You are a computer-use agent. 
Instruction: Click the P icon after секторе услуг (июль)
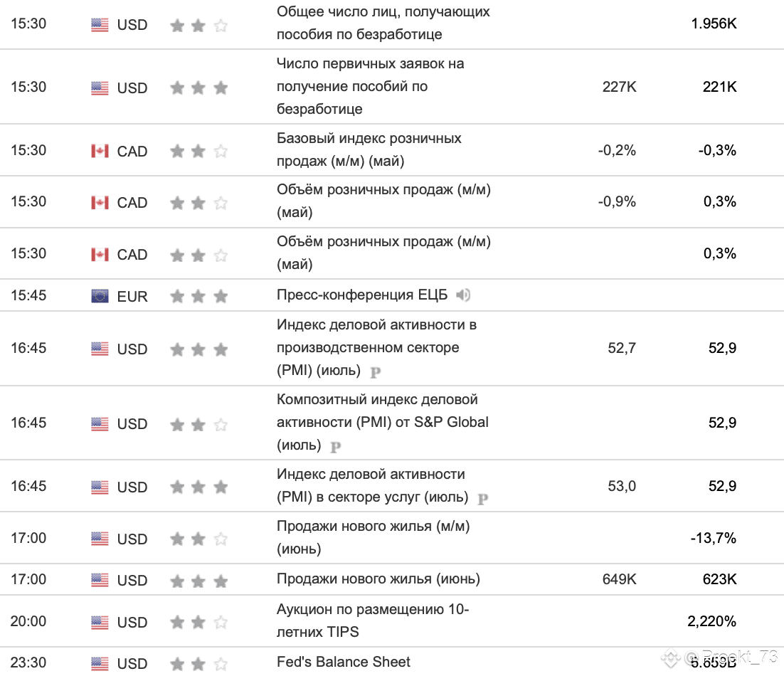482,499
